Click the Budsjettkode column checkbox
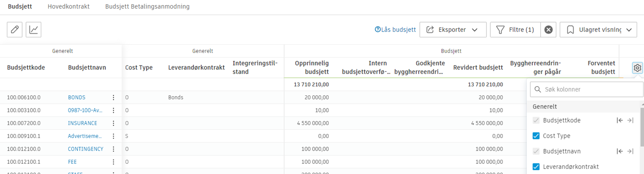The width and height of the screenshot is (644, 174). pyautogui.click(x=536, y=120)
